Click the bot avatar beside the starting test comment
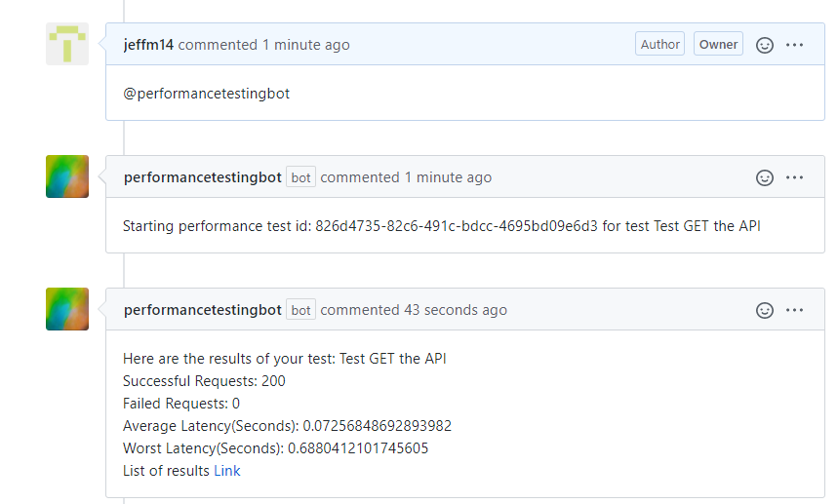This screenshot has width=838, height=504. pos(67,176)
